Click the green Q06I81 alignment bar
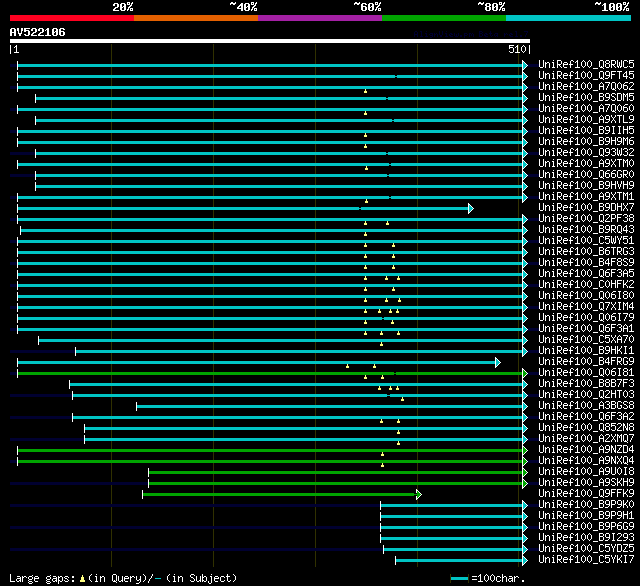 [270, 373]
